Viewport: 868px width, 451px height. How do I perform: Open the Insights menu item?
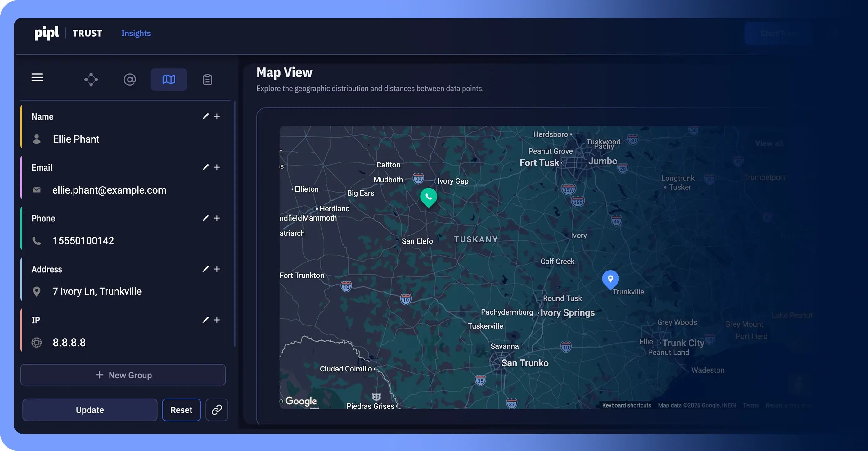pos(136,34)
